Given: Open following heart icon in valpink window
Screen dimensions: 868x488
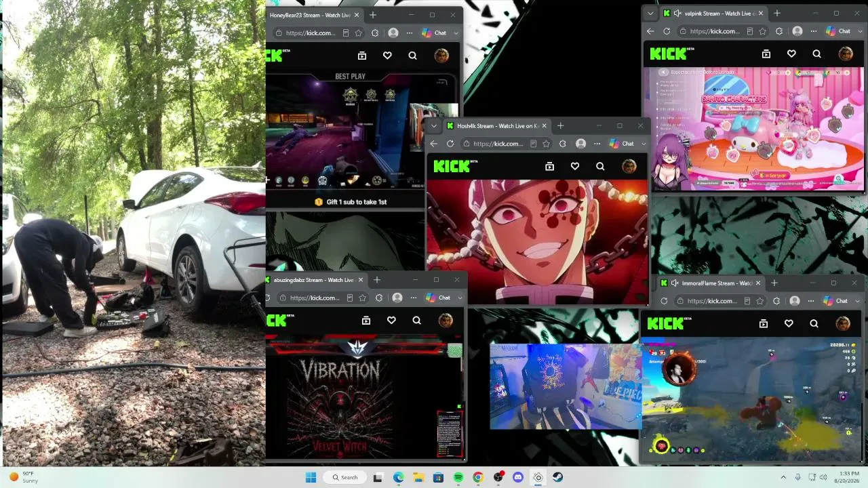Looking at the screenshot, I should click(x=791, y=54).
